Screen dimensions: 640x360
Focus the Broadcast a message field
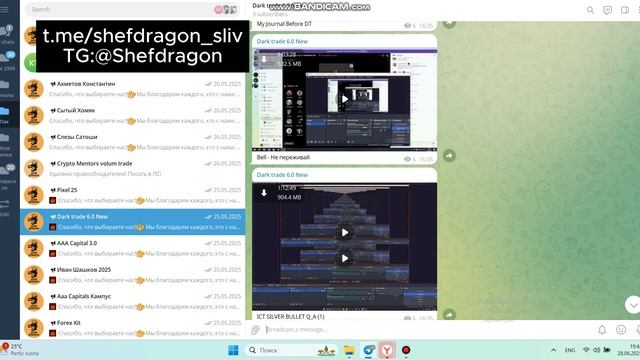pyautogui.click(x=429, y=329)
